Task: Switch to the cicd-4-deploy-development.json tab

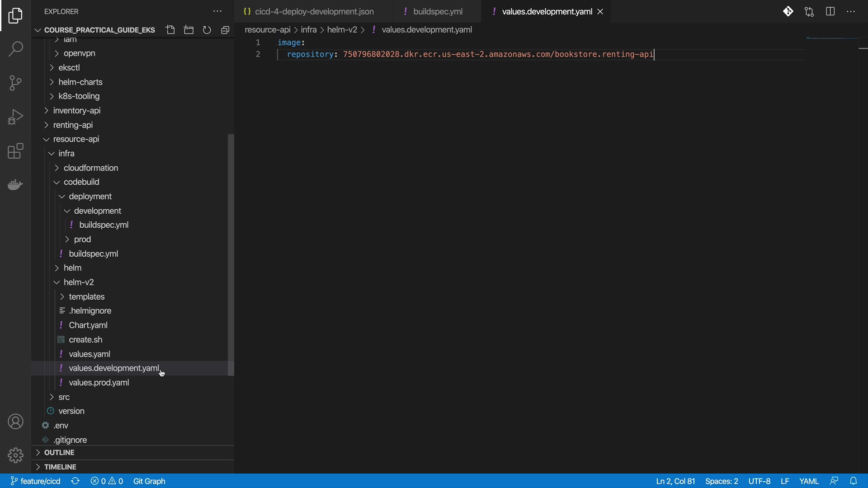Action: (x=314, y=12)
